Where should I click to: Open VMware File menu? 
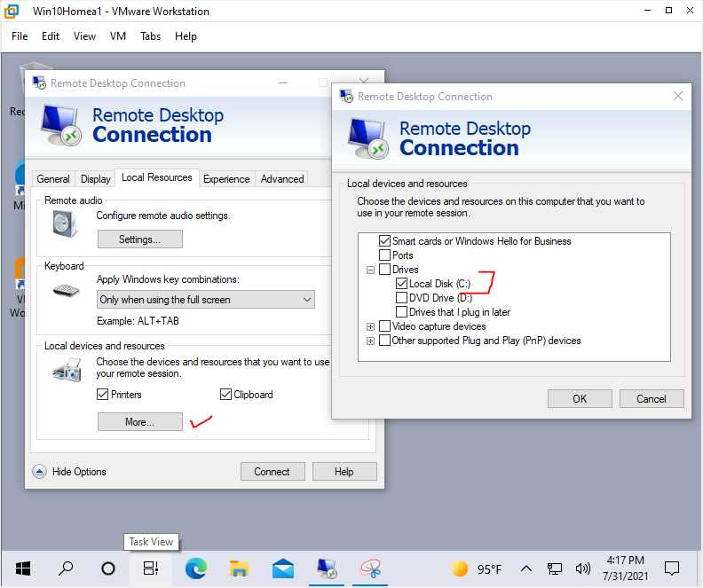click(20, 36)
